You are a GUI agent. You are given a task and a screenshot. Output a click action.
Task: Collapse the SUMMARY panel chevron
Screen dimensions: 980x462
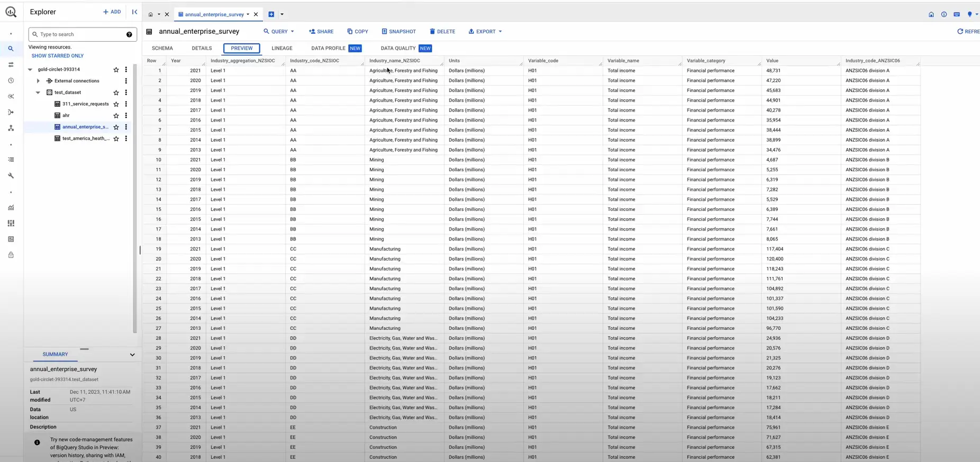(x=132, y=355)
